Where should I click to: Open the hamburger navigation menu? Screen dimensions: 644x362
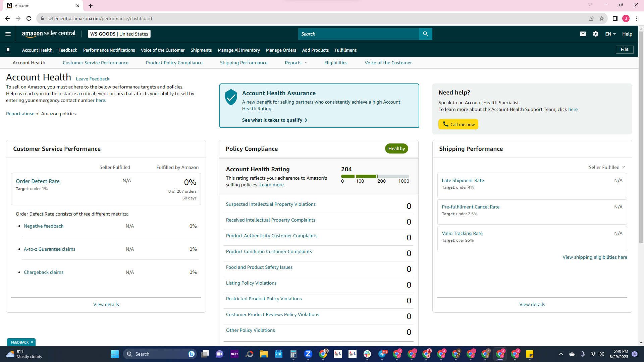coord(8,34)
